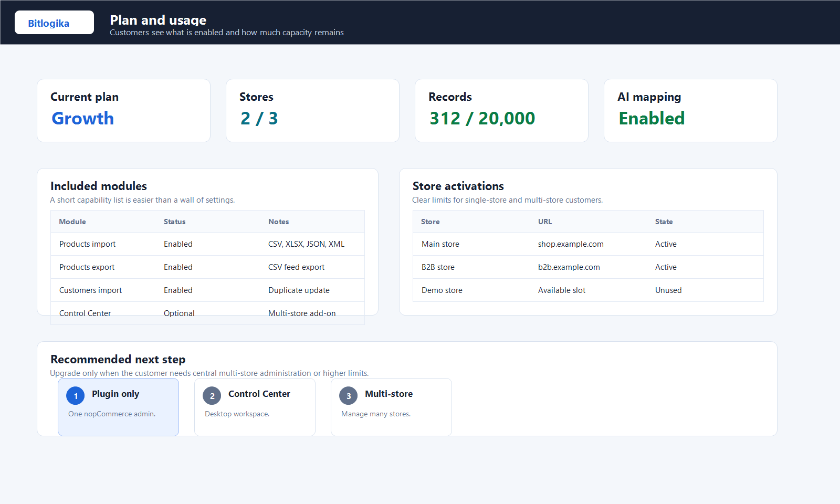840x504 pixels.
Task: Open the Records 312 / 20,000 card
Action: point(501,110)
